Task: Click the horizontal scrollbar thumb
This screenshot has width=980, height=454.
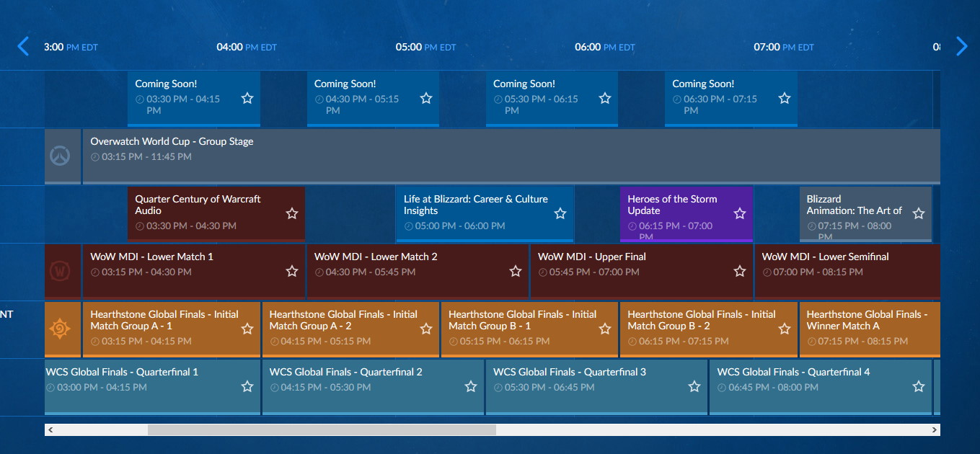Action: (x=322, y=429)
